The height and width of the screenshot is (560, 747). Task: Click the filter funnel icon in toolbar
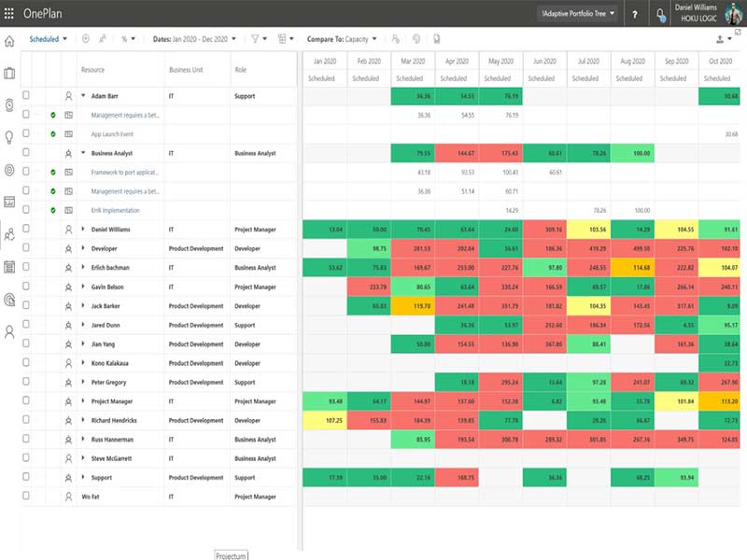[258, 39]
